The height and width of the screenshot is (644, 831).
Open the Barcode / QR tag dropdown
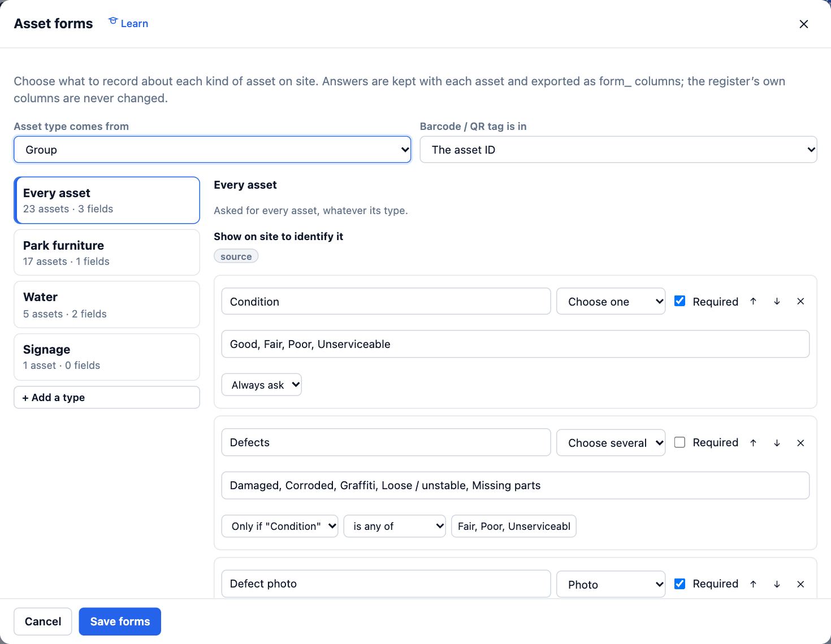tap(618, 150)
